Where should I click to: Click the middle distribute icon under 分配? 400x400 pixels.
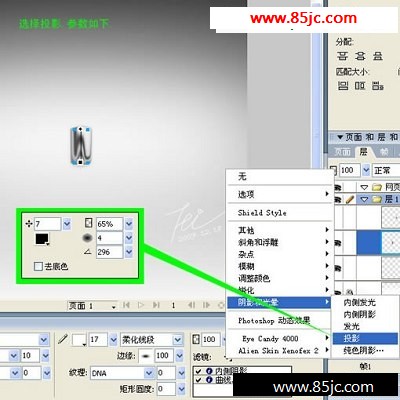360,56
